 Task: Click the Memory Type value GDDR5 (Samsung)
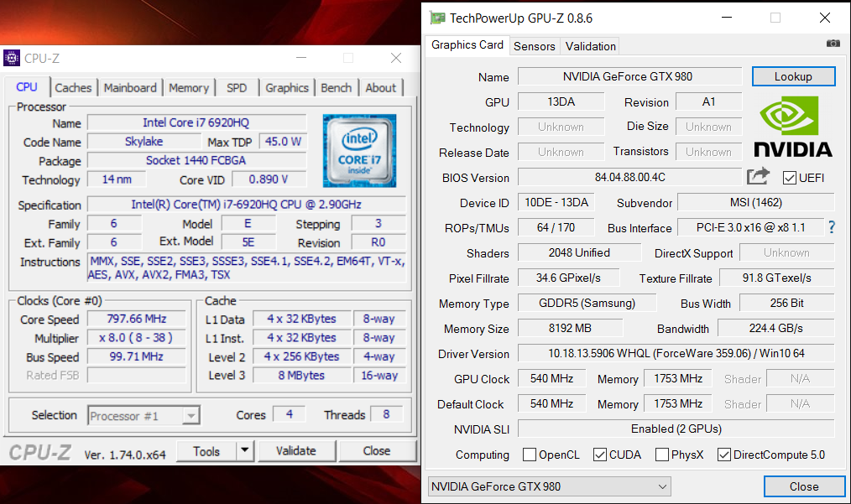(x=587, y=304)
